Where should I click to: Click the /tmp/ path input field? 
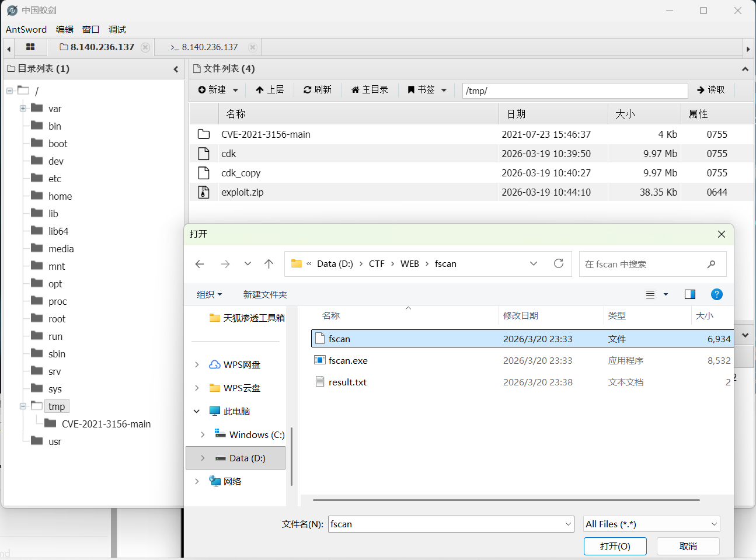click(574, 91)
